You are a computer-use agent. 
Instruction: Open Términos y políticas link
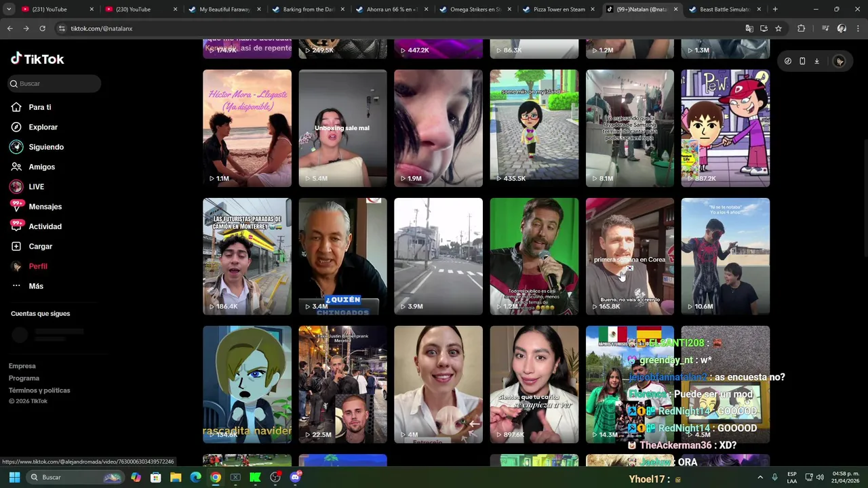point(39,390)
